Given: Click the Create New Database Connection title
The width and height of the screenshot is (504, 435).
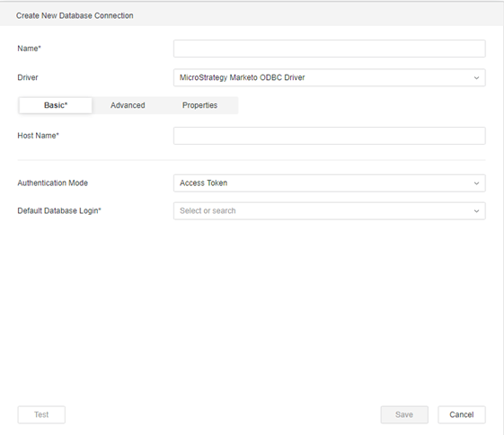Looking at the screenshot, I should [x=75, y=16].
